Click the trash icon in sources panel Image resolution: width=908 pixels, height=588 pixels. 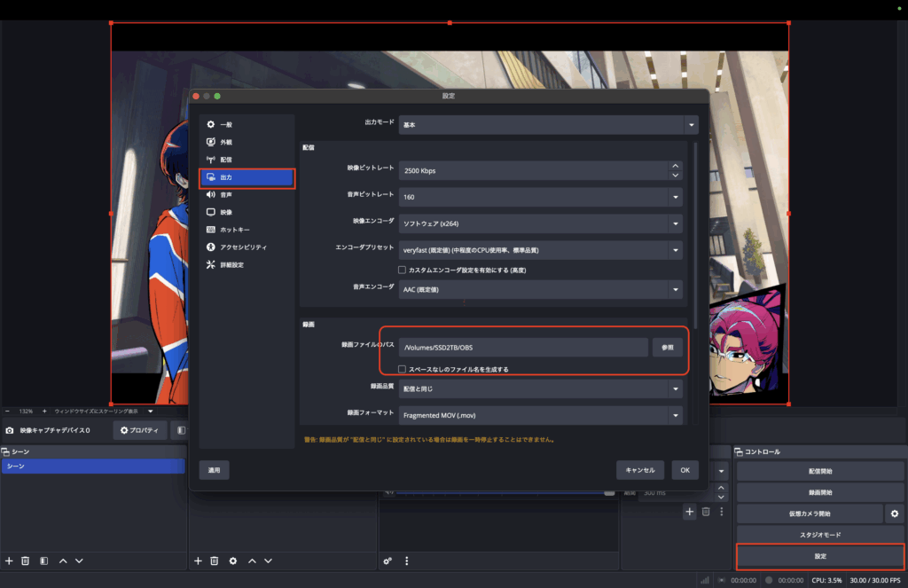click(214, 561)
